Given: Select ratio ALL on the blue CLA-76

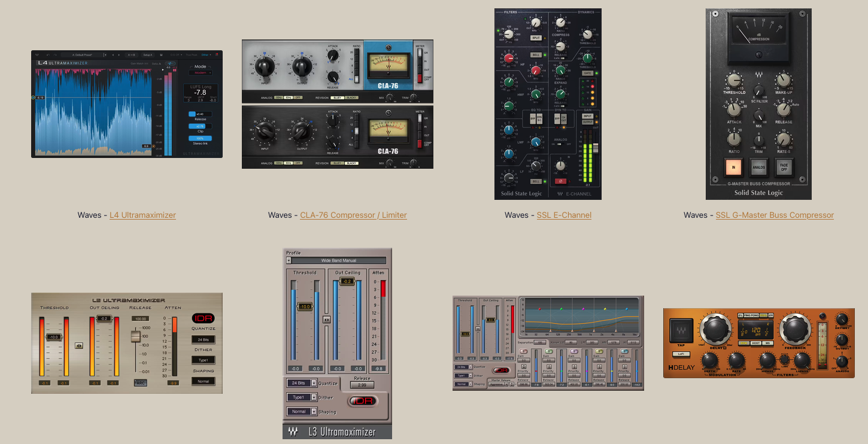Looking at the screenshot, I should [x=358, y=78].
